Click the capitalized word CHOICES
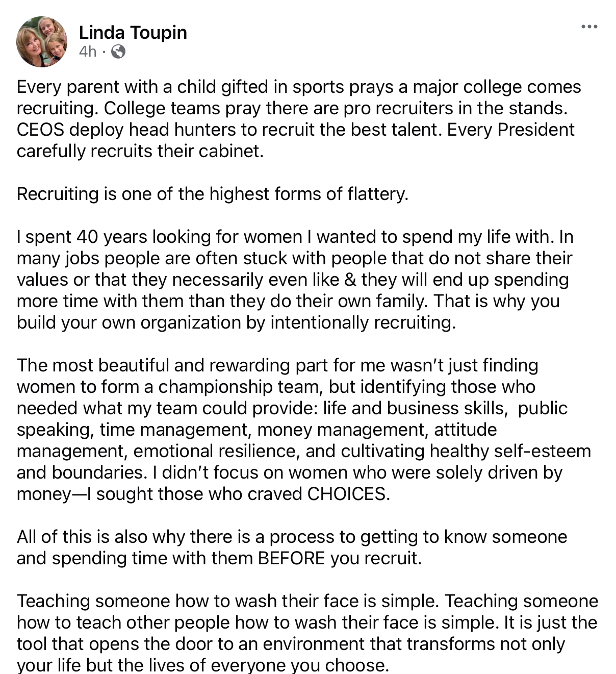The image size is (616, 674). pyautogui.click(x=348, y=494)
